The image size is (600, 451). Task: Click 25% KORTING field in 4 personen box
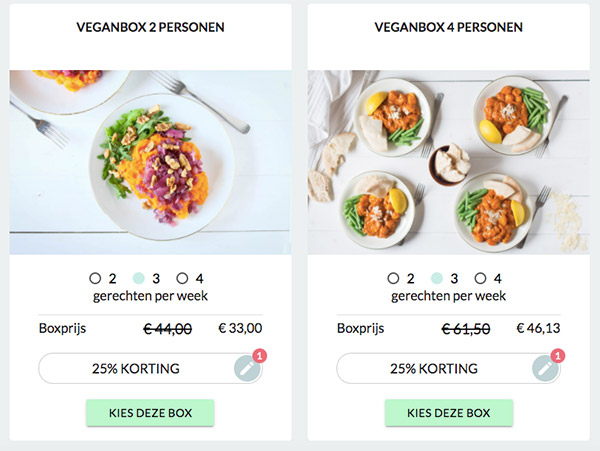[433, 368]
